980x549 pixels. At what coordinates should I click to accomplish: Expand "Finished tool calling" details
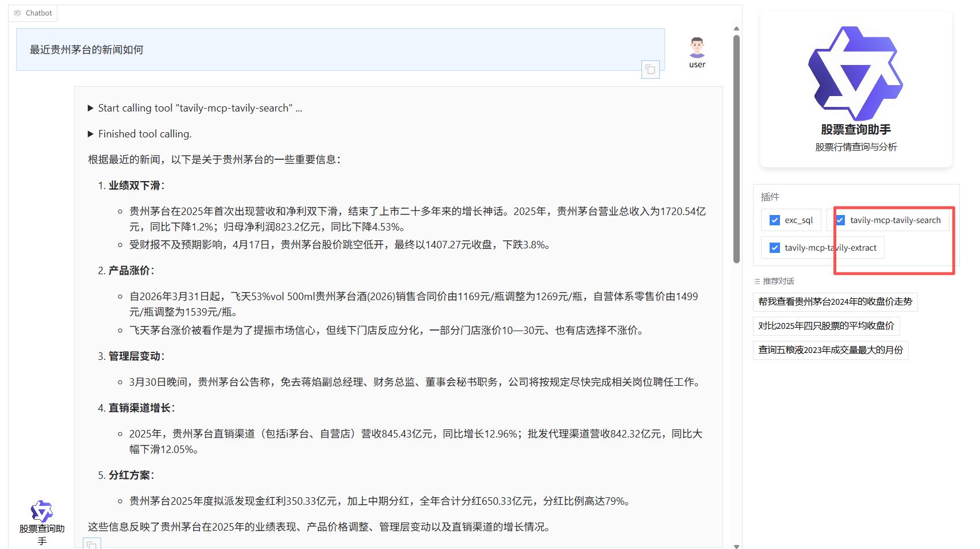139,134
